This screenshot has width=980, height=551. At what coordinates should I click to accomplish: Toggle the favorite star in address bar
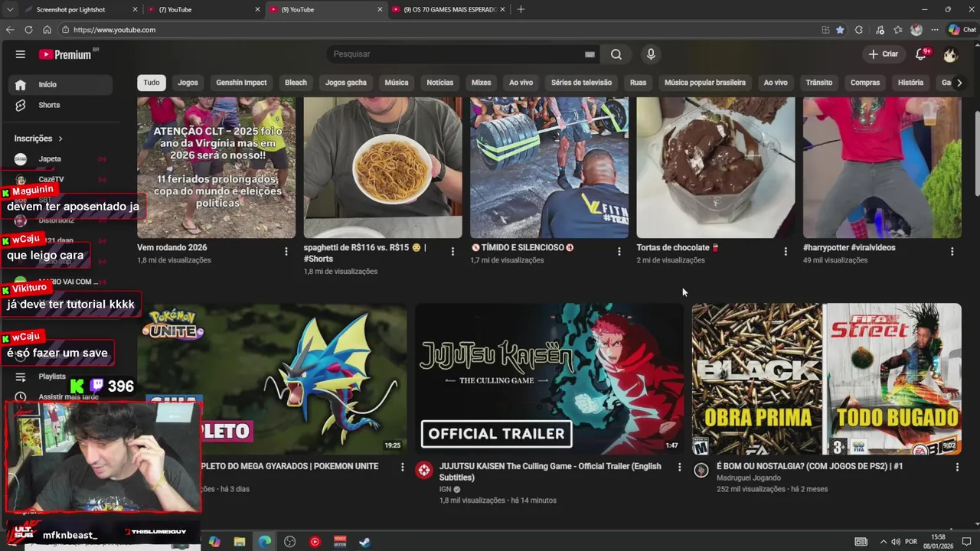pos(840,30)
